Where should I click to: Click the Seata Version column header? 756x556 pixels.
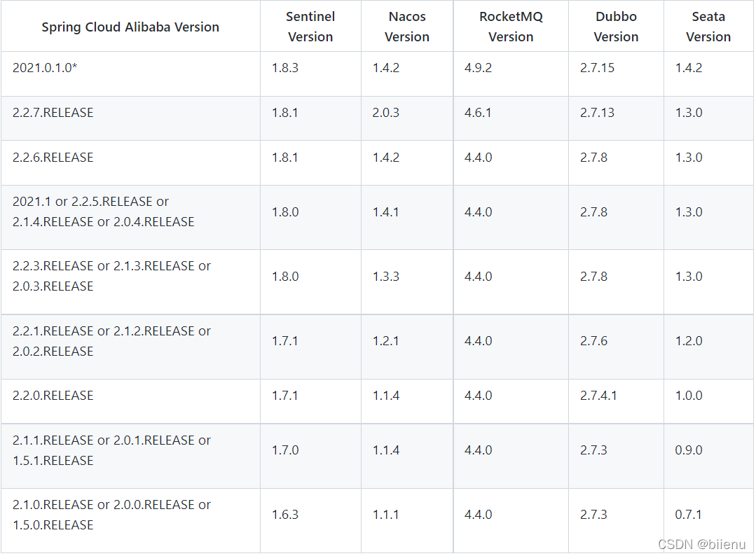click(708, 27)
